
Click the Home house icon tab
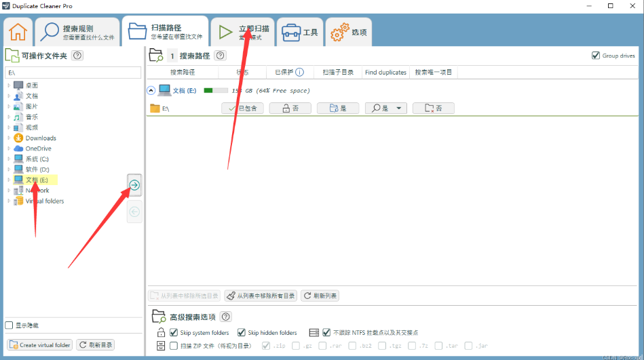click(18, 32)
